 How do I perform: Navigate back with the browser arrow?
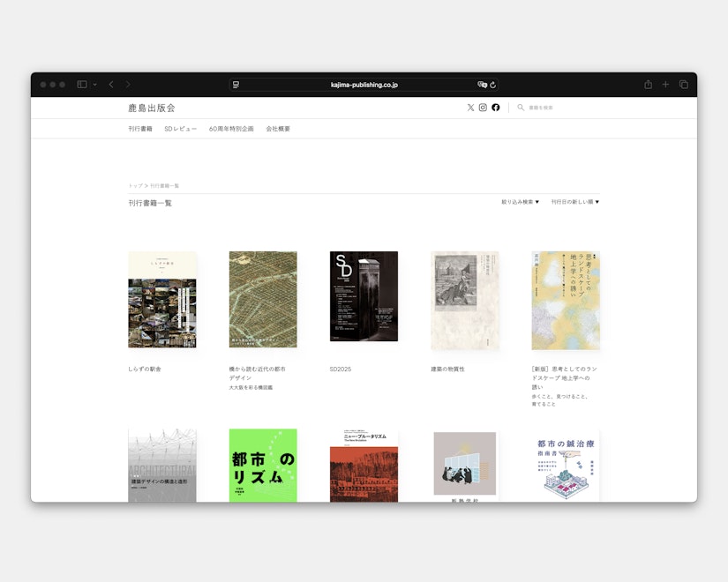coord(109,85)
